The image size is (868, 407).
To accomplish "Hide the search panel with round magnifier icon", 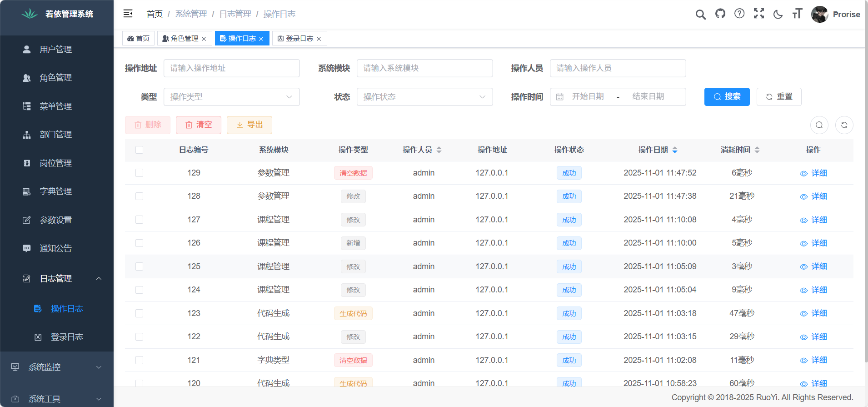I will pos(819,125).
